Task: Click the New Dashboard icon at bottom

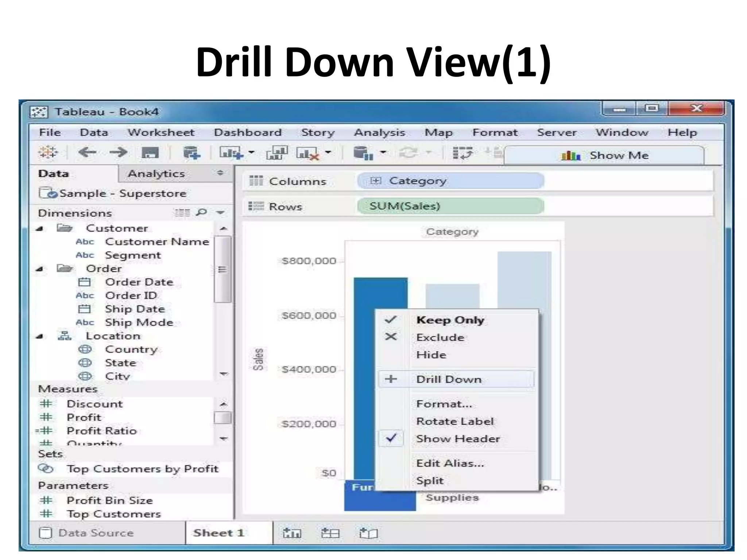Action: point(330,533)
